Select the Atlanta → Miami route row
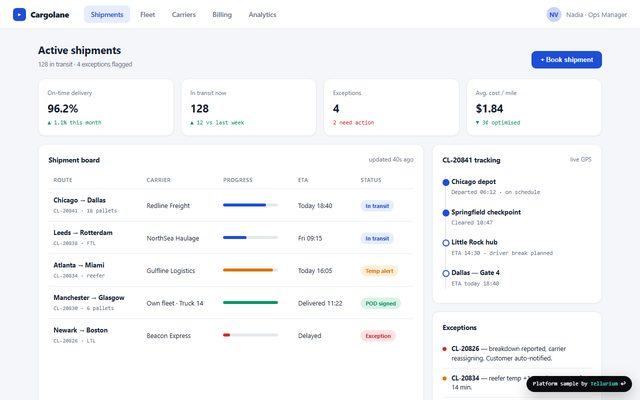The image size is (640, 400). (231, 270)
